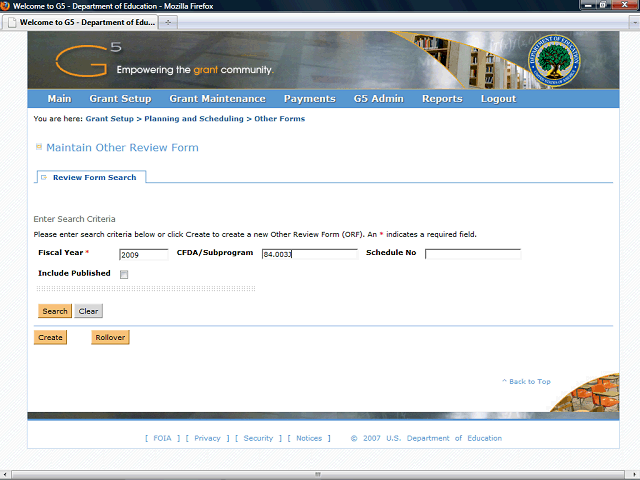Click the Firefox icon in title bar
Screen dimensions: 640x480
click(x=5, y=6)
